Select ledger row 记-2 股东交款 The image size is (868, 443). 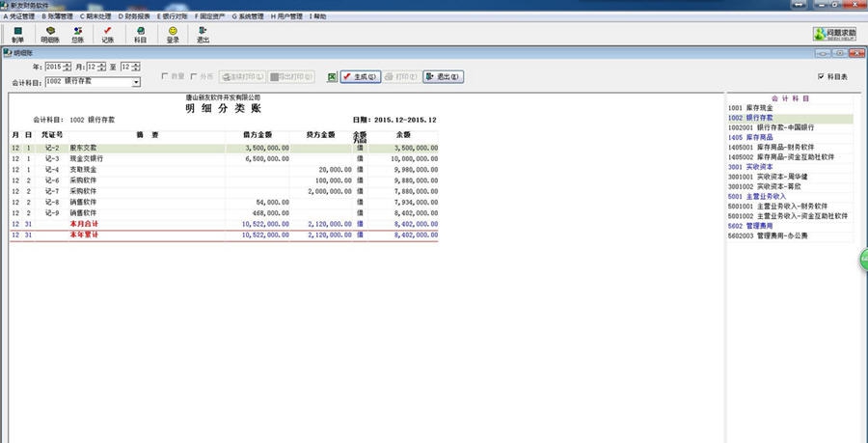pos(224,148)
